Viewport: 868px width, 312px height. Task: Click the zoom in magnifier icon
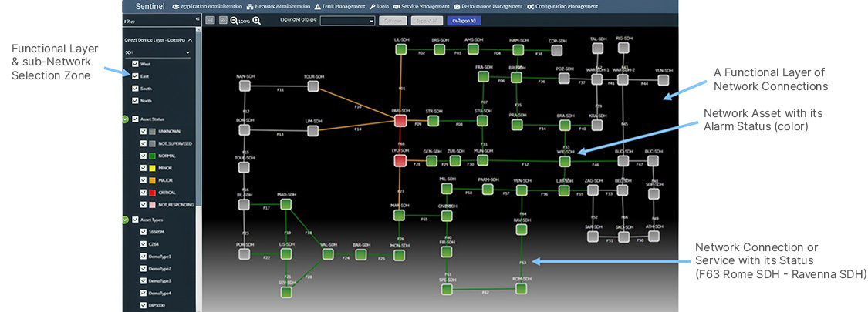coord(257,21)
